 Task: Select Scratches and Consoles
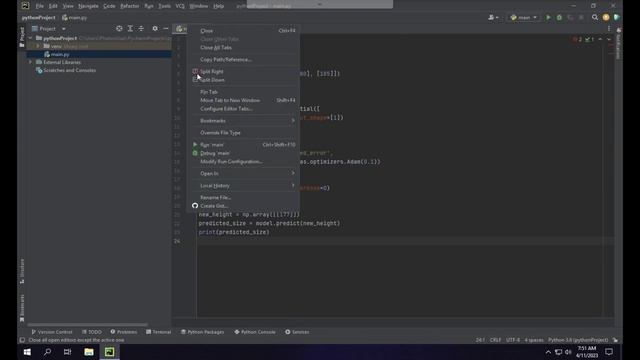click(x=69, y=70)
